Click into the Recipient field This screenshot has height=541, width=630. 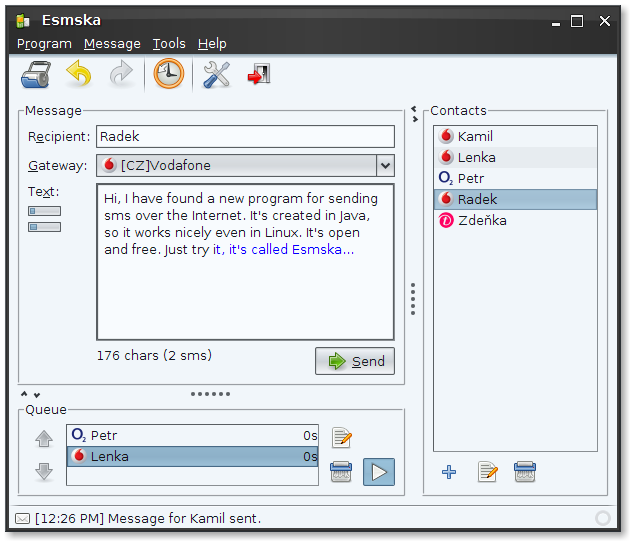(x=245, y=136)
